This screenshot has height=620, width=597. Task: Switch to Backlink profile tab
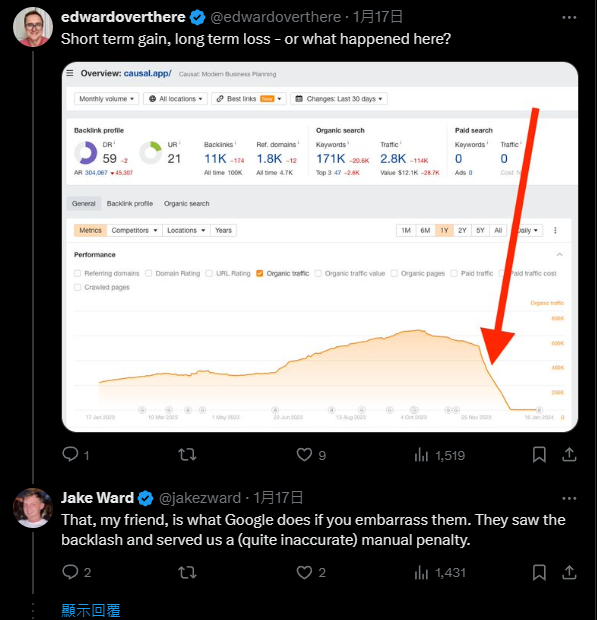coord(130,203)
